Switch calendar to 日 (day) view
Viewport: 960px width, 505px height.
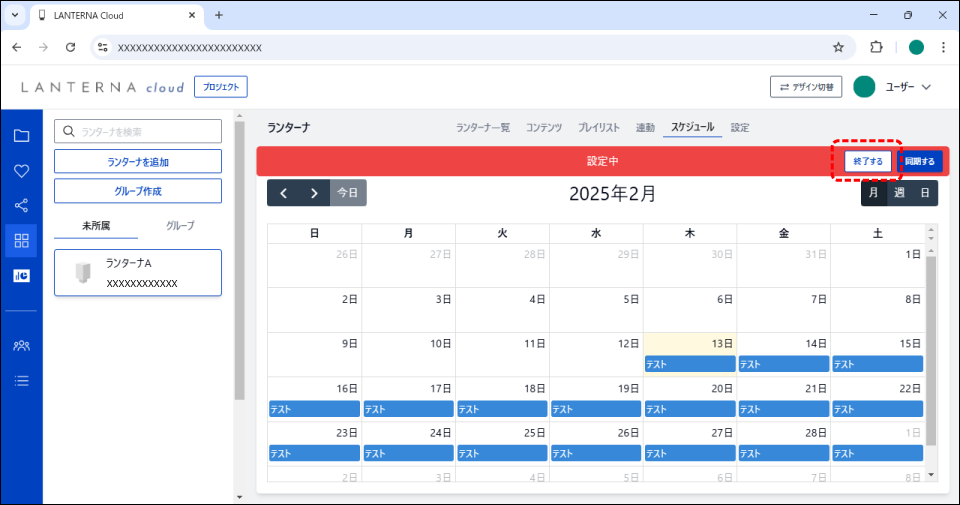(925, 193)
